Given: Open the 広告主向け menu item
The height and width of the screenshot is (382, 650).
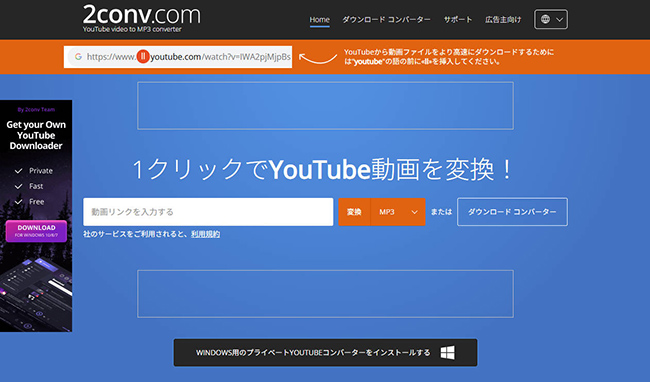Looking at the screenshot, I should coord(503,19).
